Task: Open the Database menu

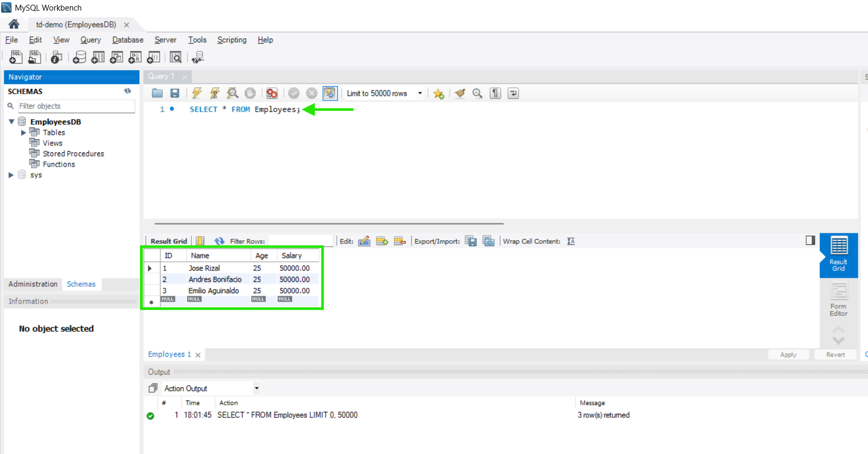Action: pyautogui.click(x=127, y=40)
